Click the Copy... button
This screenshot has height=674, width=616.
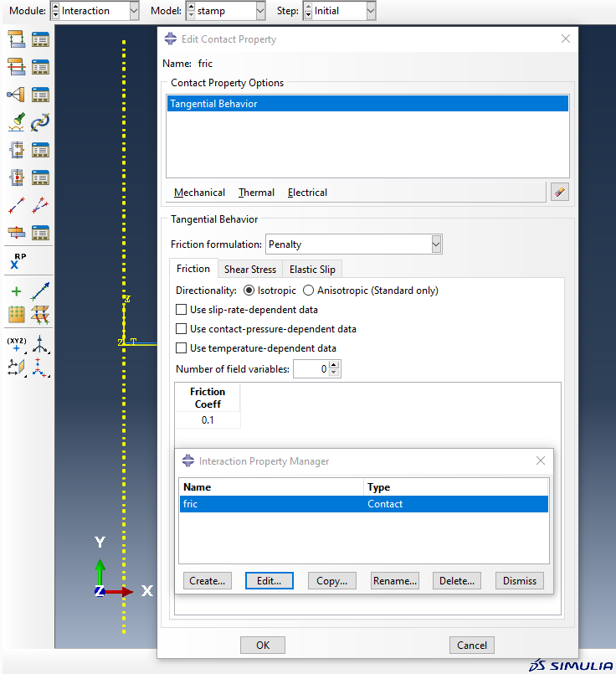click(x=331, y=581)
